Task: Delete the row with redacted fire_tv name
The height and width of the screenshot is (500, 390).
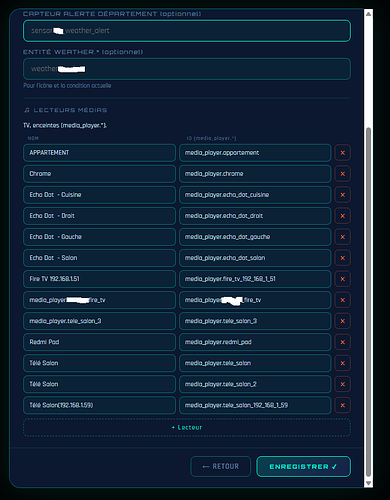Action: point(342,300)
